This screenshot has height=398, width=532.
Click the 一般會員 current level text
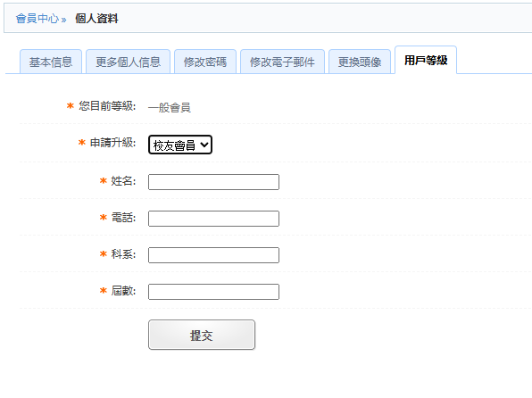[170, 108]
